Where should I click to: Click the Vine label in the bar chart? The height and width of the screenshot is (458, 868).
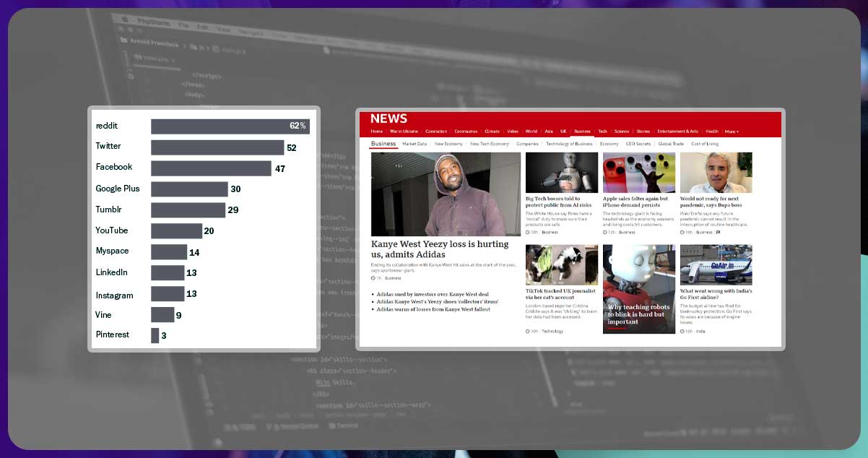click(104, 315)
